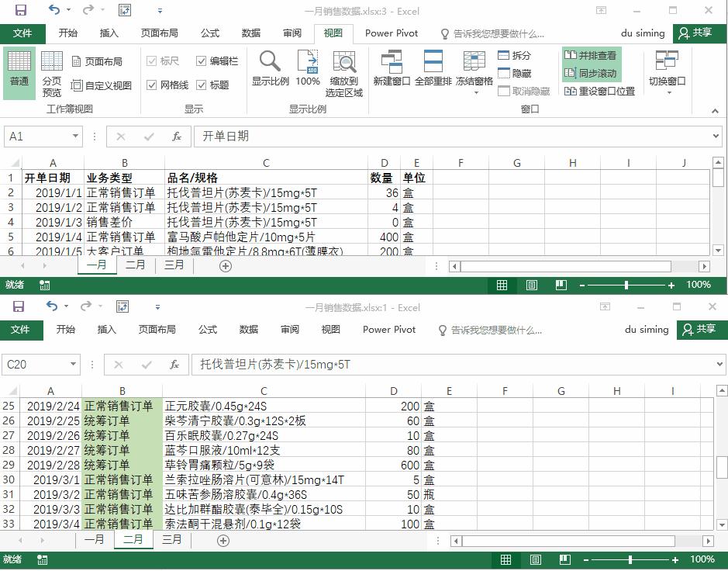This screenshot has height=571, width=728.
Task: Apply 拆分 to split the window
Action: tap(516, 56)
